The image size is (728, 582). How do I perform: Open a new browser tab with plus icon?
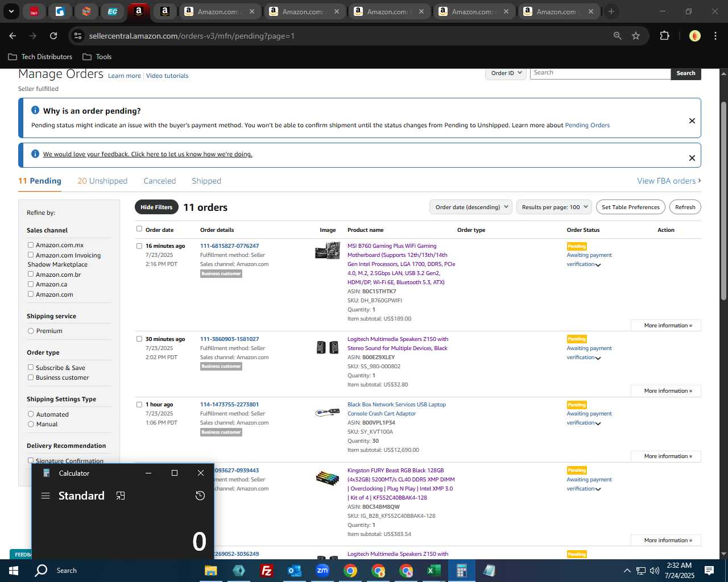[611, 11]
